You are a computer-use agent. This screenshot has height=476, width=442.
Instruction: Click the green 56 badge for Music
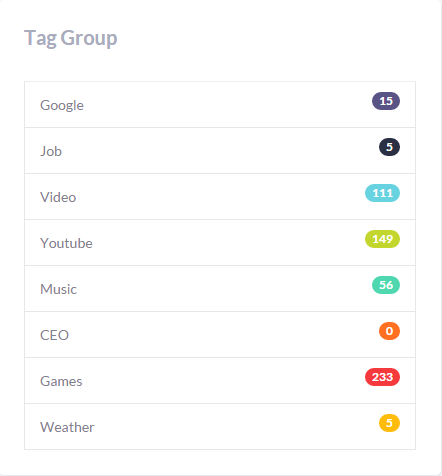click(386, 285)
